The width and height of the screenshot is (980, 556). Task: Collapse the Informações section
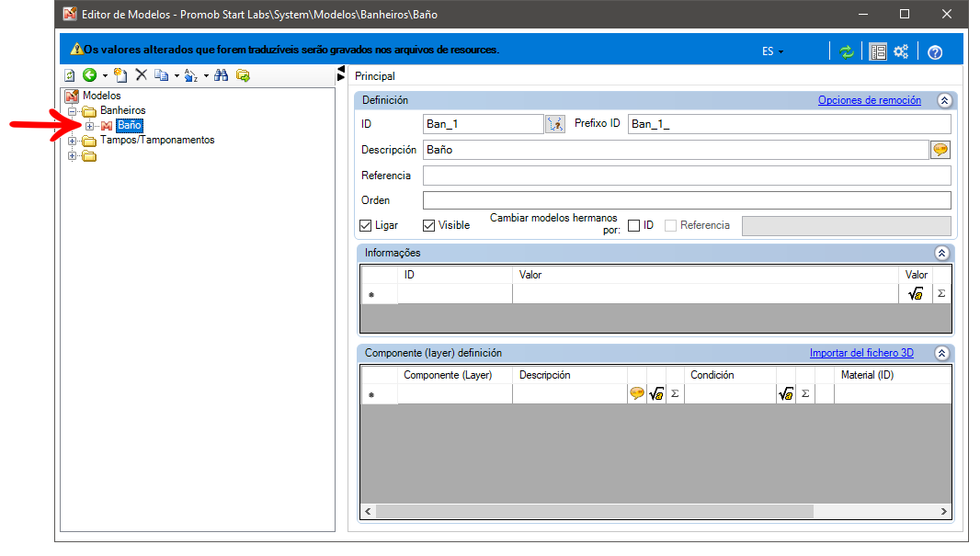(942, 253)
